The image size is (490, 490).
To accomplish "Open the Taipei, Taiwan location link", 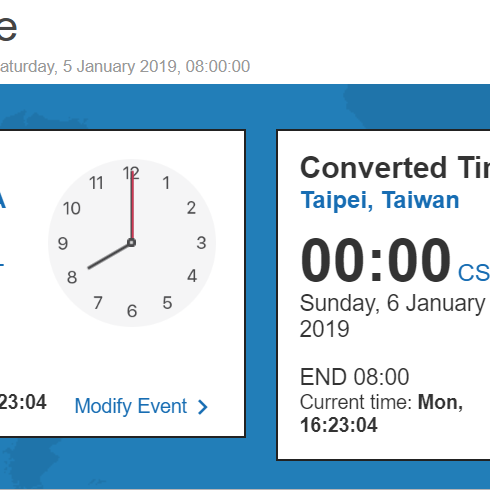I will [x=380, y=200].
